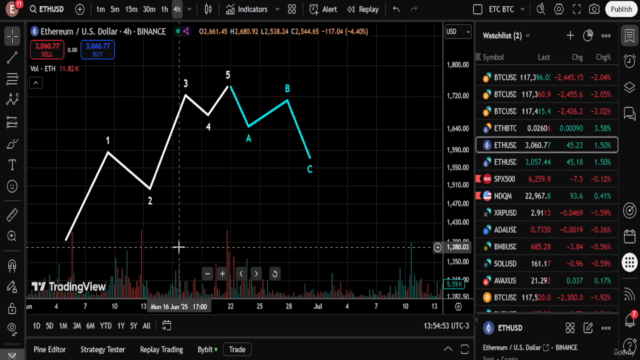640x360 pixels.
Task: Open quick search icon in top bar
Action: pos(541,9)
